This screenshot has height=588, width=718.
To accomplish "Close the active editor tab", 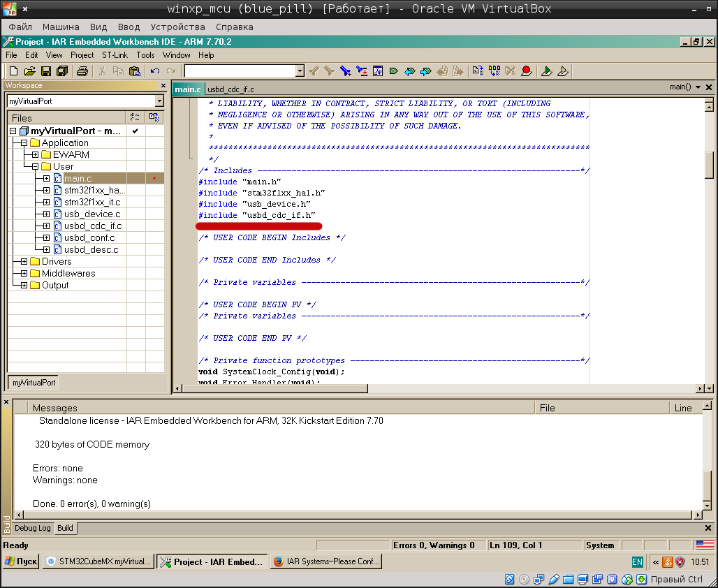I will [x=709, y=87].
